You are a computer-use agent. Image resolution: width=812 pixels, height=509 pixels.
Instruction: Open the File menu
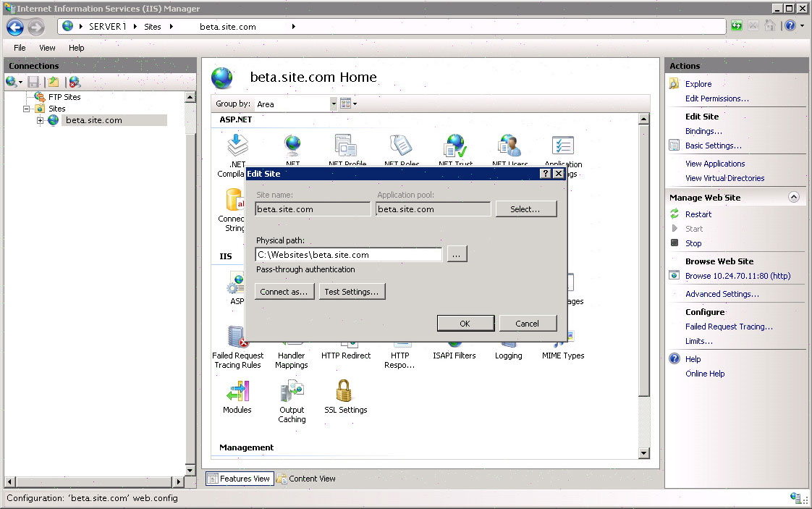coord(20,48)
